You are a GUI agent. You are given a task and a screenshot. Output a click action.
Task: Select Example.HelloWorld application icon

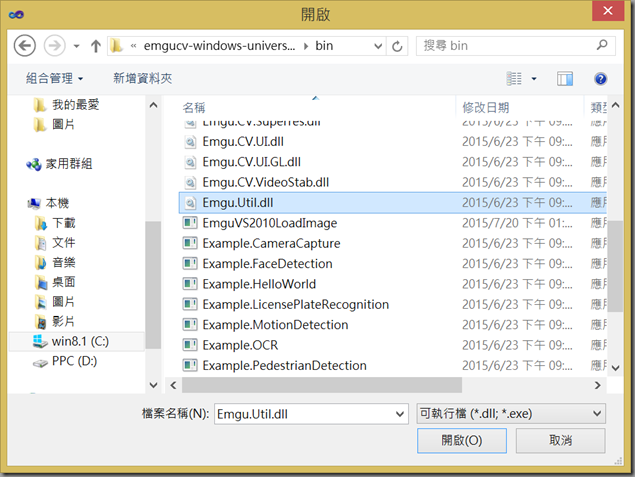pos(190,284)
